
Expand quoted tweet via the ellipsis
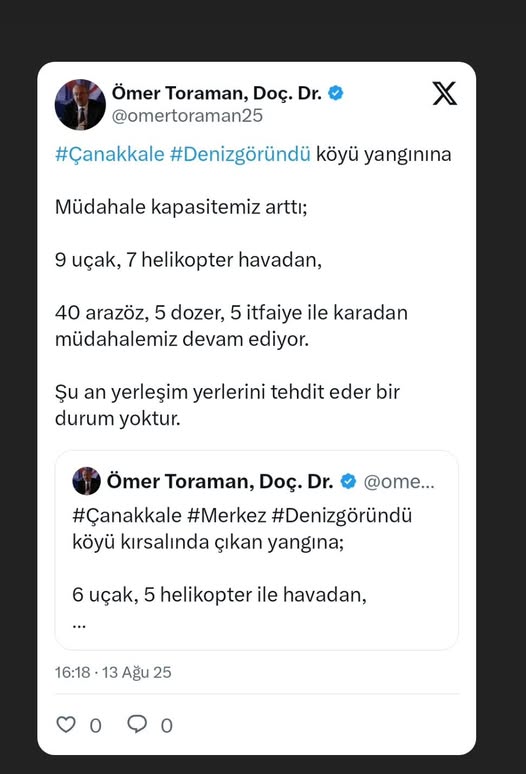click(x=79, y=624)
